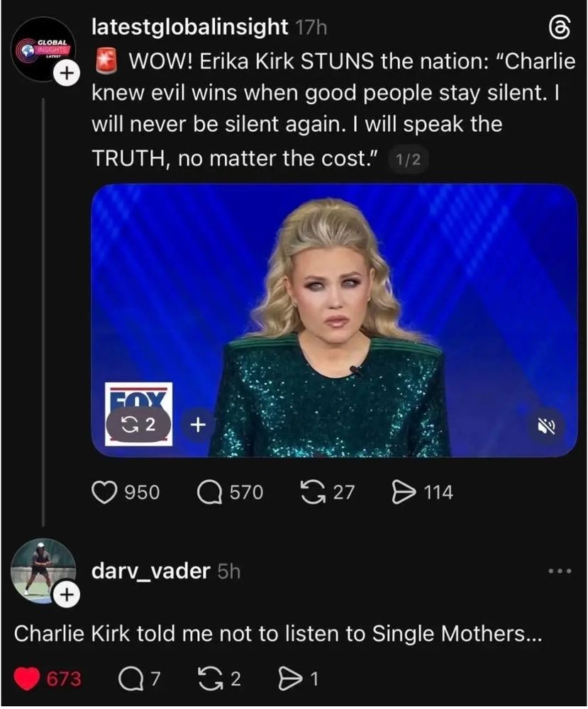Repost darv_vader's reply

coord(220,679)
